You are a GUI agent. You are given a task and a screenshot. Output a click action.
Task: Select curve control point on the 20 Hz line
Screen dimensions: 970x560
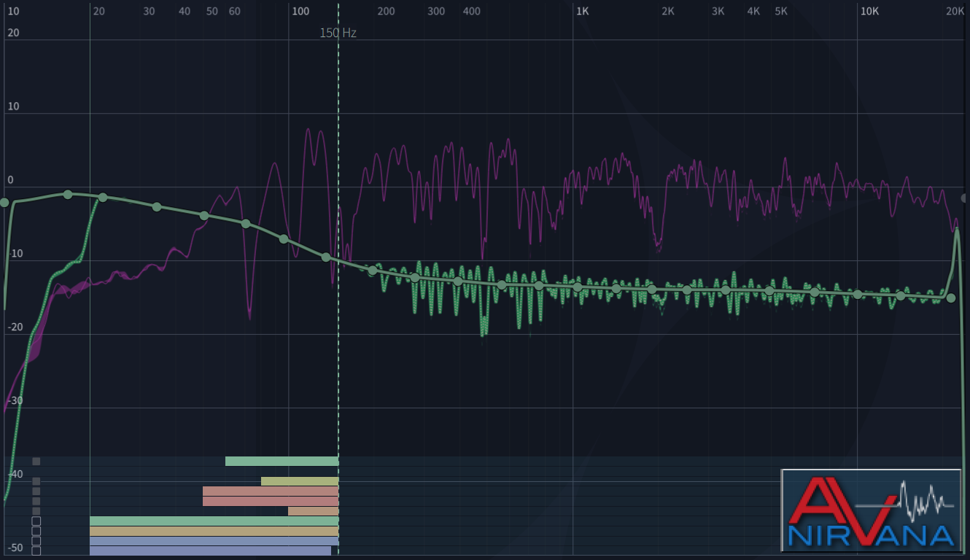click(103, 198)
